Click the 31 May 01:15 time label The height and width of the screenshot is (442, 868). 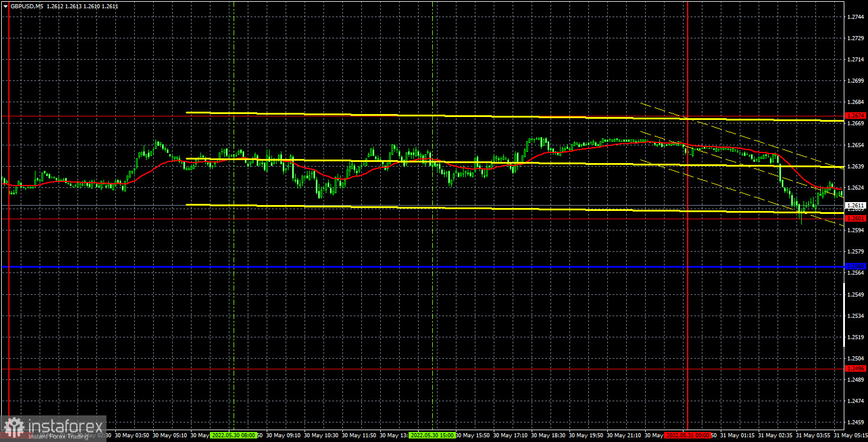pyautogui.click(x=736, y=435)
